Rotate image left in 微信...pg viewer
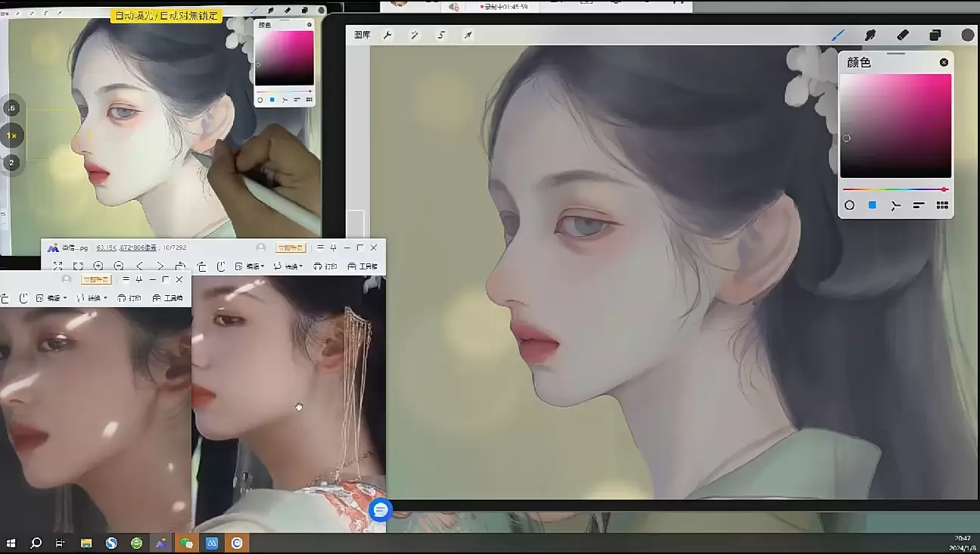 (180, 266)
